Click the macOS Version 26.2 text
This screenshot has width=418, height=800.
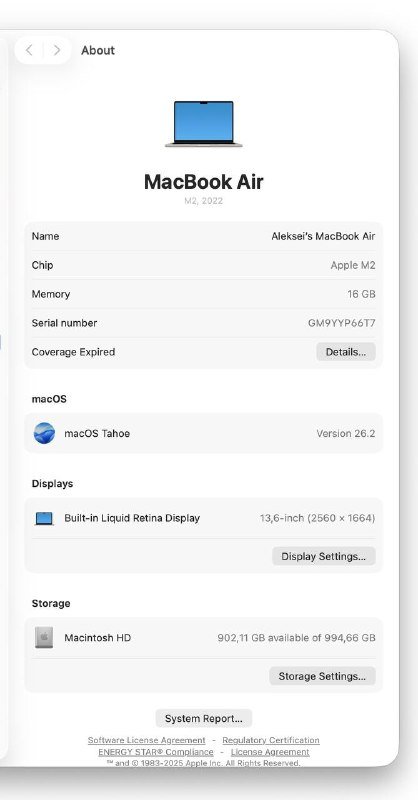click(x=346, y=434)
